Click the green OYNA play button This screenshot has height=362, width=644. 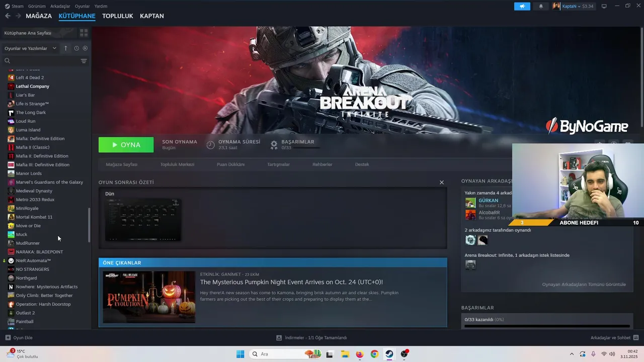pos(126,145)
